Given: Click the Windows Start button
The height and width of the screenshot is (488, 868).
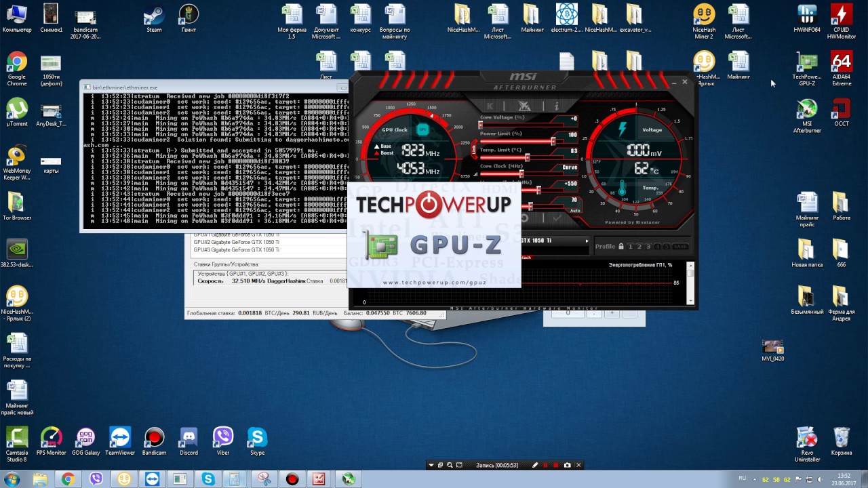Looking at the screenshot, I should [x=12, y=479].
